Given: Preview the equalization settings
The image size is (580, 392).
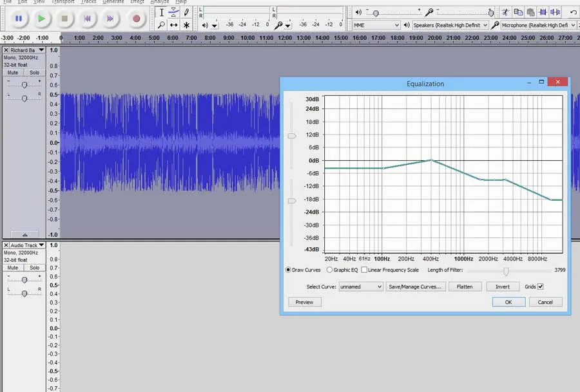Looking at the screenshot, I should (304, 301).
